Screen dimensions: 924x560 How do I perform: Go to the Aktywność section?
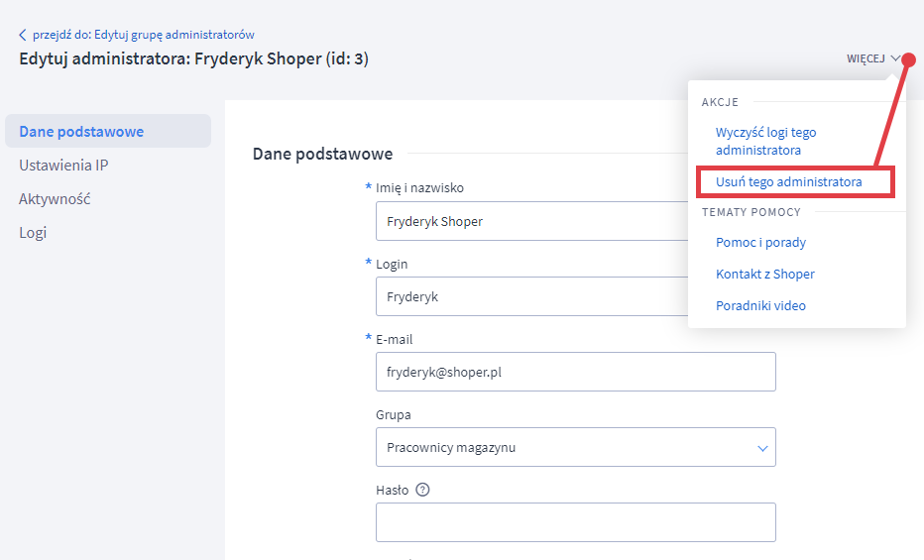(55, 199)
